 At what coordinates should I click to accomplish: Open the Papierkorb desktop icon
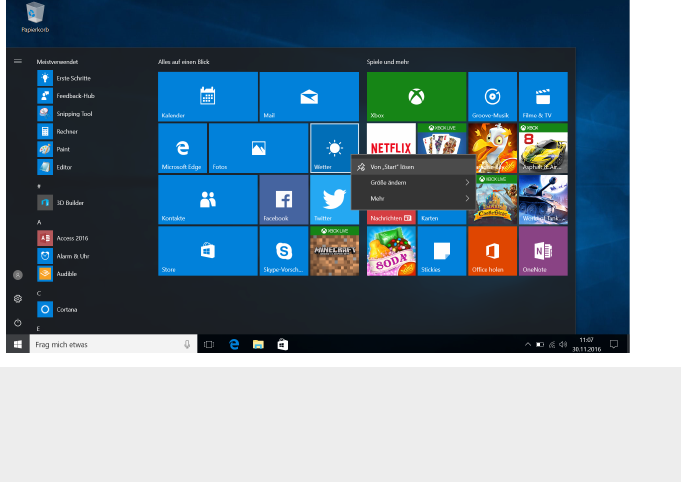click(x=35, y=17)
